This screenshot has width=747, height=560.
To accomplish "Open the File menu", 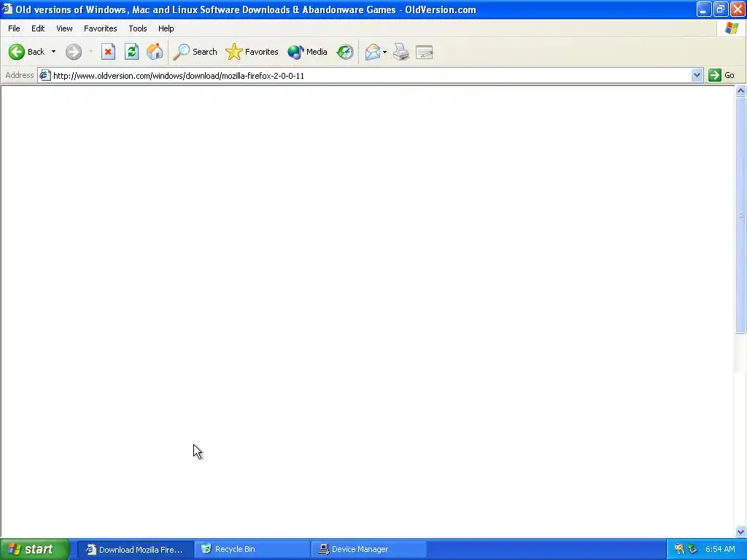I will point(14,28).
